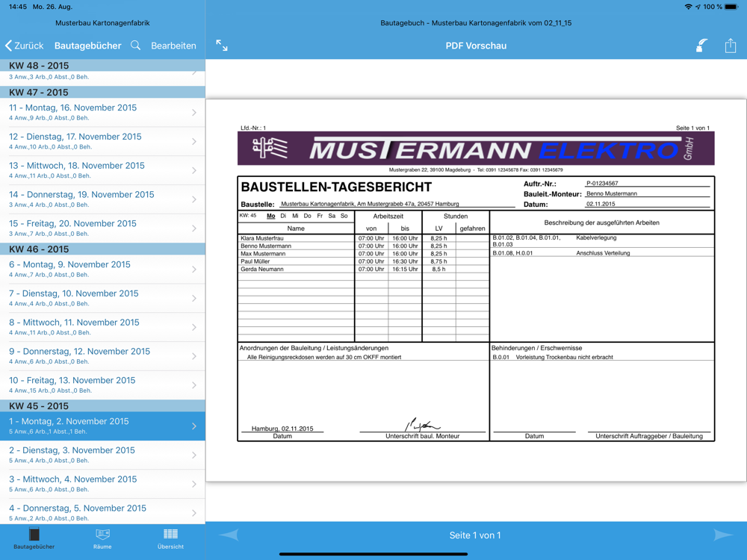
Task: Tap the KW 48 - 2015 header
Action: click(102, 65)
